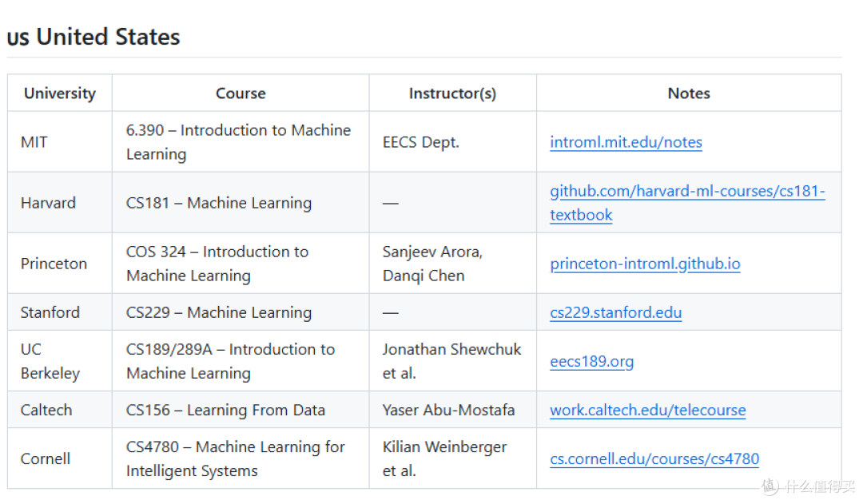Viewport: 863px width, 504px height.
Task: Open the work.caltech.edu/telecourse link
Action: point(648,410)
